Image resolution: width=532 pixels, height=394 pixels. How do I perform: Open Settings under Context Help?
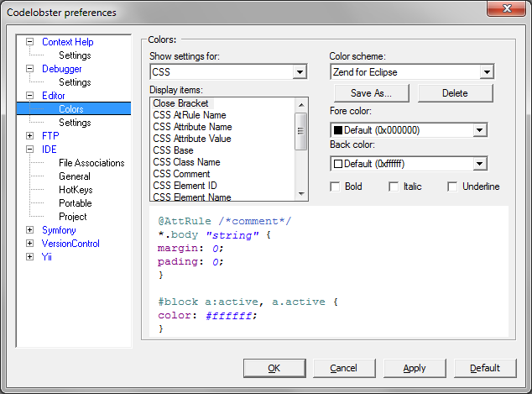(x=75, y=55)
